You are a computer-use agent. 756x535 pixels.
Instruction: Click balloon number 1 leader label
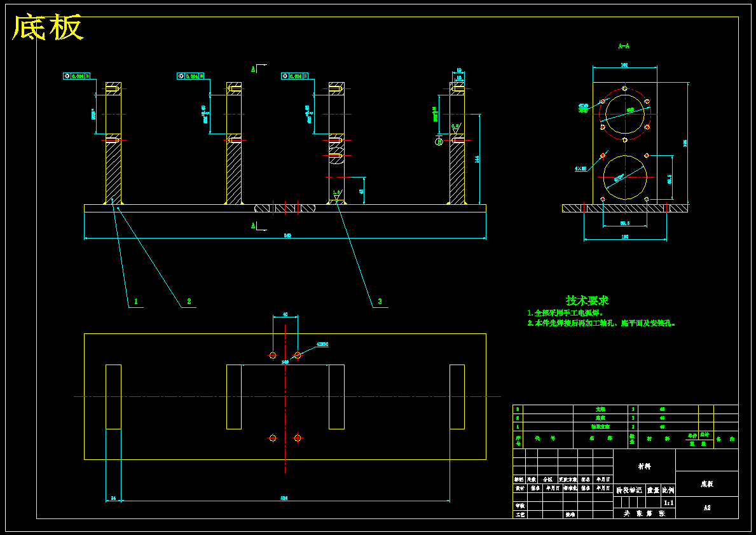point(136,302)
